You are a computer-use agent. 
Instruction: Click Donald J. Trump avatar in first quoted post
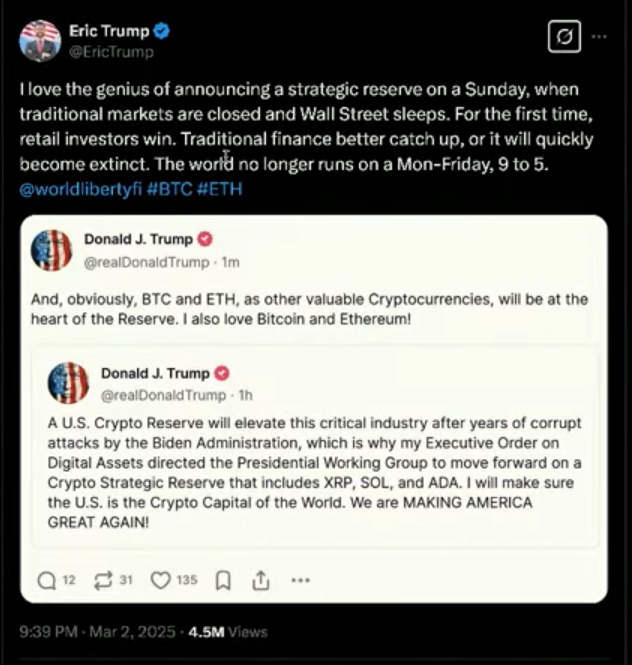pos(52,250)
